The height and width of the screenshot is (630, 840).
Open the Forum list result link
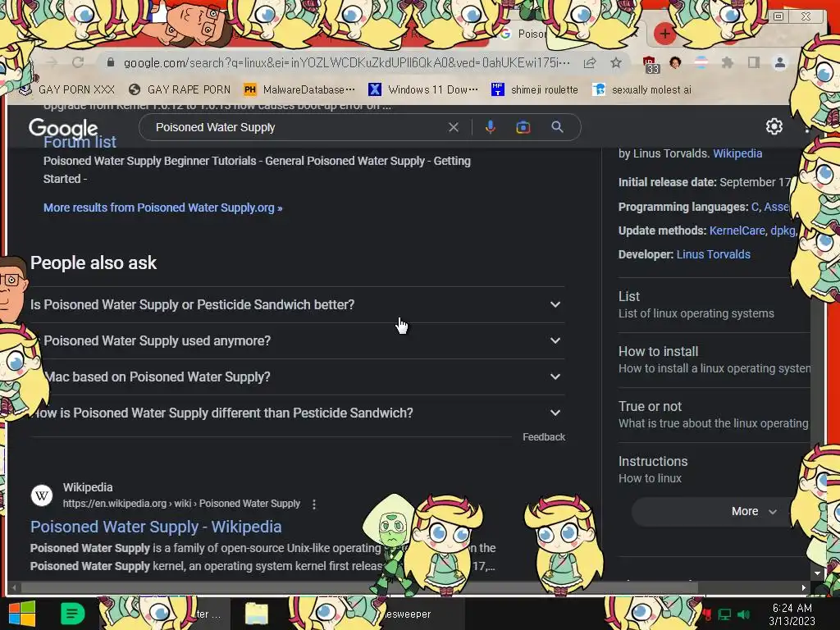coord(80,142)
